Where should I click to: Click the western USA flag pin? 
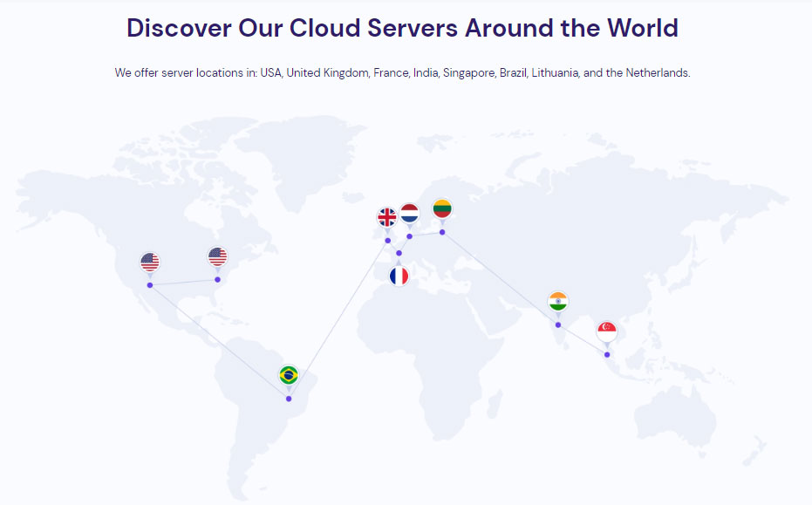click(150, 262)
